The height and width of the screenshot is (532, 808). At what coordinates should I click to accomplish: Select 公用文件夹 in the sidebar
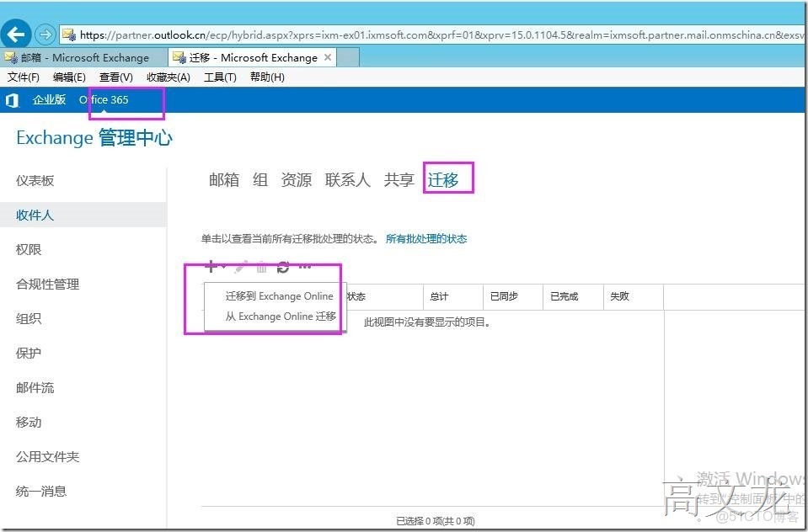45,456
